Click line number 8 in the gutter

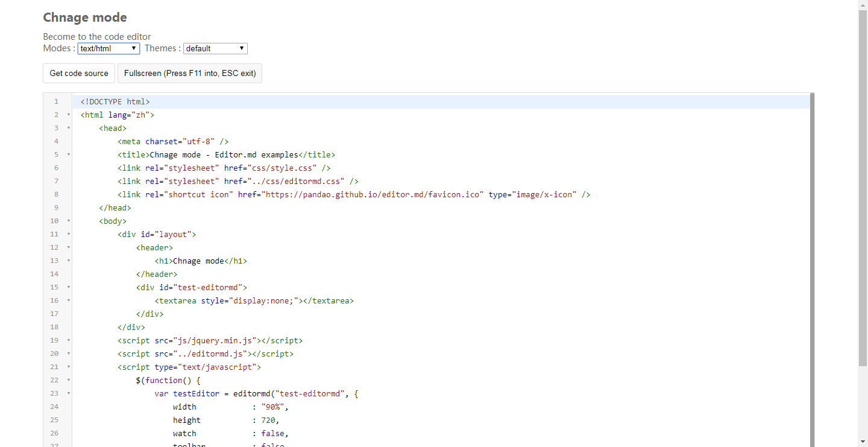pyautogui.click(x=56, y=194)
